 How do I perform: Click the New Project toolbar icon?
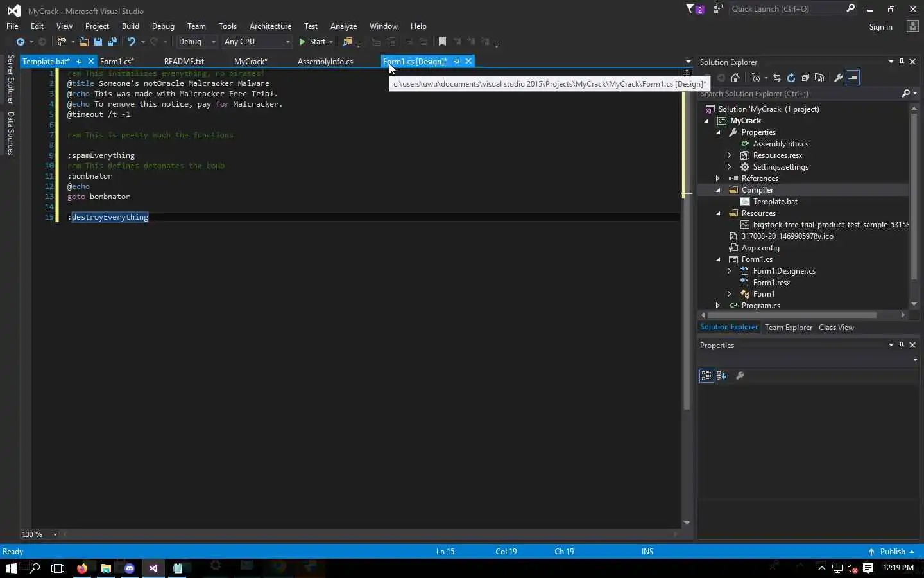(62, 42)
